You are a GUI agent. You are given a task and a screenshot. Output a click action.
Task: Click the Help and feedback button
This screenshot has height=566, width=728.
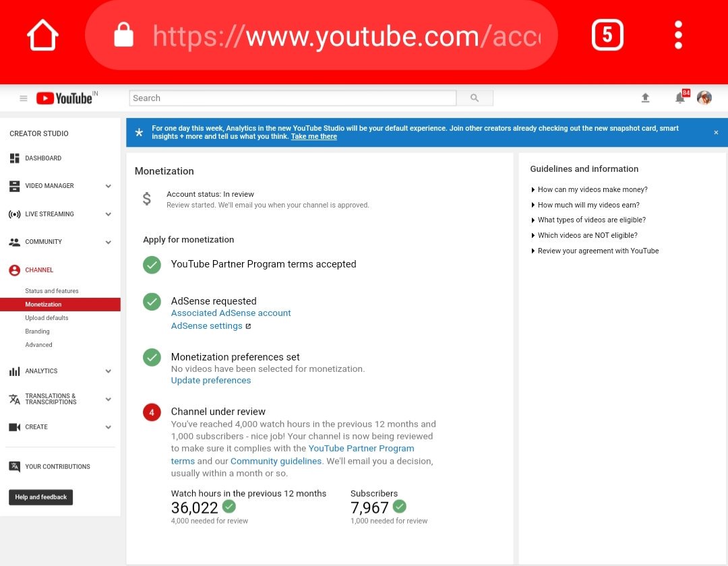click(41, 497)
